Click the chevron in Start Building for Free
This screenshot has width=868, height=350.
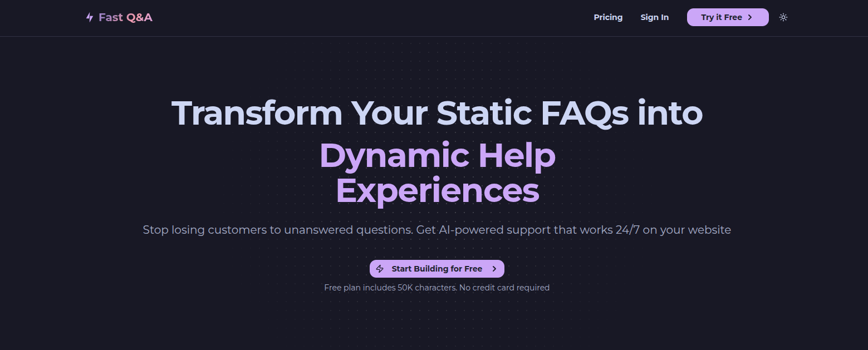pos(494,269)
